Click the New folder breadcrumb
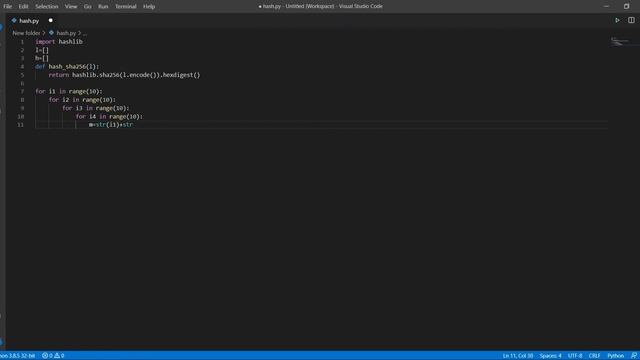The height and width of the screenshot is (360, 640). click(x=26, y=33)
